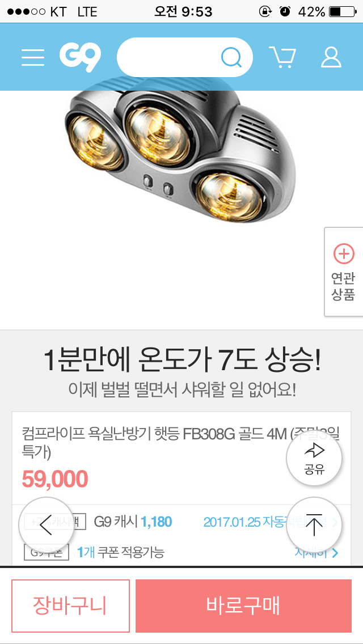363x644 pixels.
Task: Add item with 장바구니 button
Action: (x=70, y=606)
